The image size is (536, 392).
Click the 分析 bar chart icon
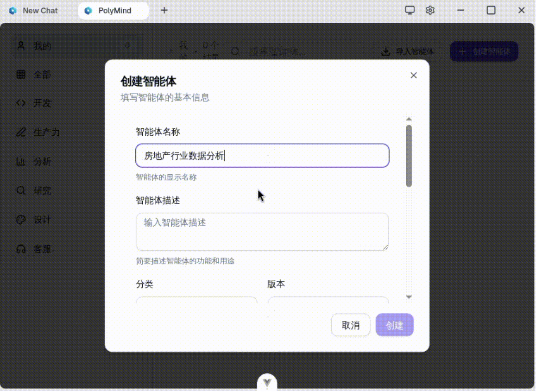point(21,161)
